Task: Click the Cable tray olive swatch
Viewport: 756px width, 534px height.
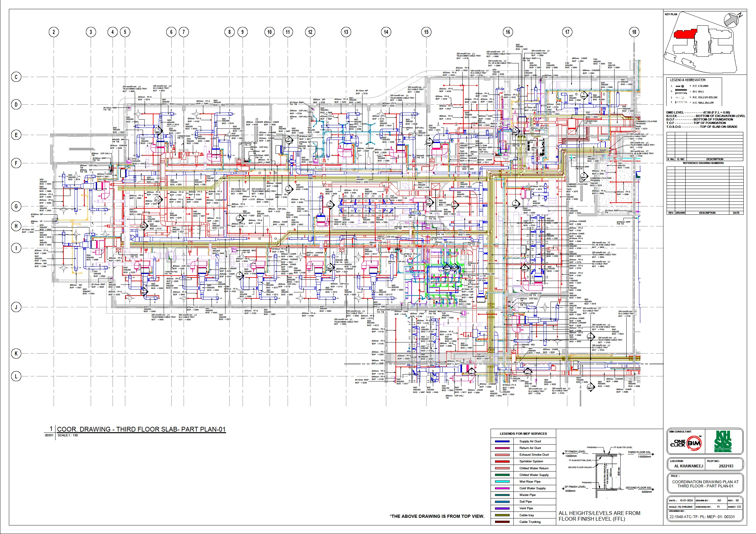Action: (502, 515)
